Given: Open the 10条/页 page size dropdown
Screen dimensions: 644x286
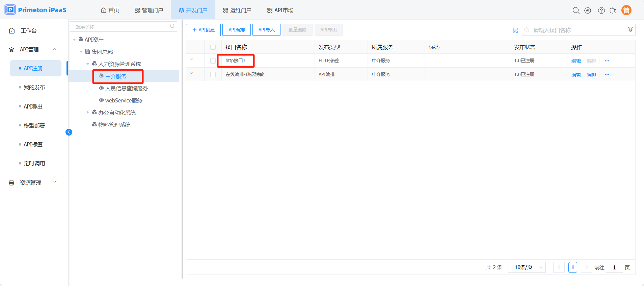Looking at the screenshot, I should [x=527, y=267].
